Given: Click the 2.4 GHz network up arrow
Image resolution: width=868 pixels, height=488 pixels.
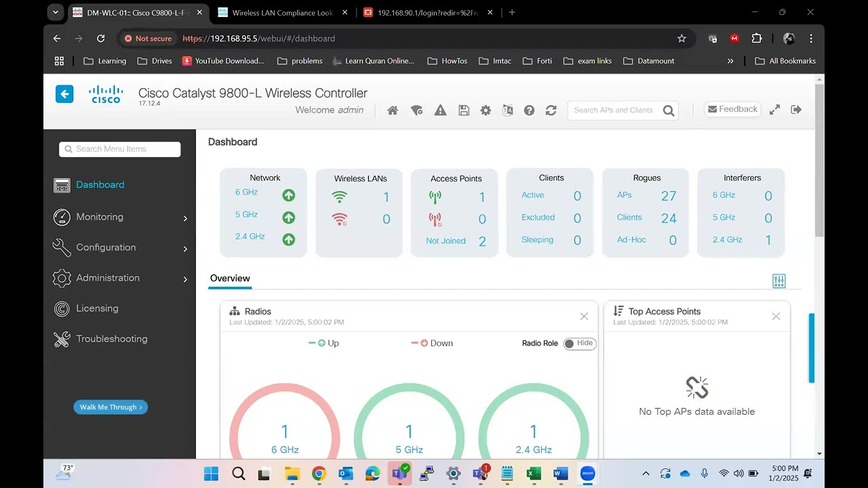Looking at the screenshot, I should (289, 239).
